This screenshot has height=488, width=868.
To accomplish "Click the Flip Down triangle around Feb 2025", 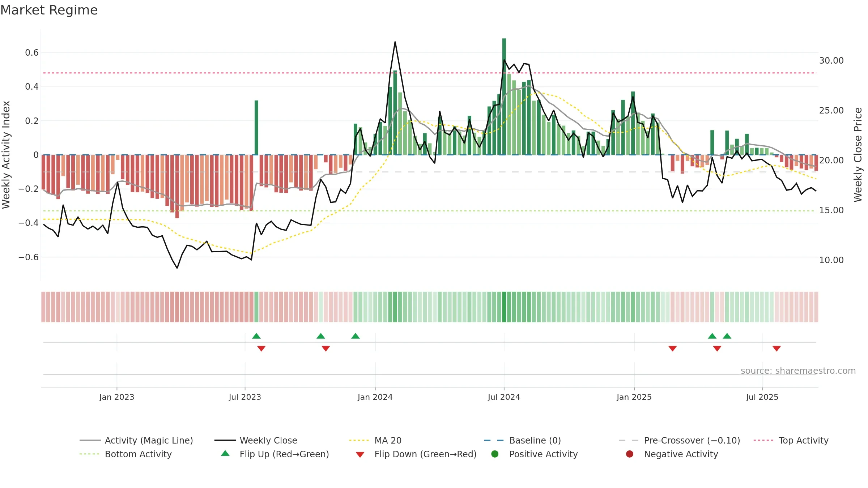I will click(673, 348).
